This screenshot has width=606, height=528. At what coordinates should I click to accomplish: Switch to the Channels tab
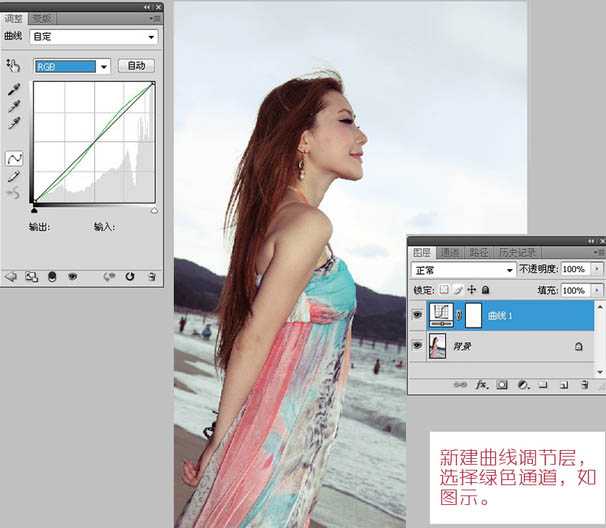[450, 253]
